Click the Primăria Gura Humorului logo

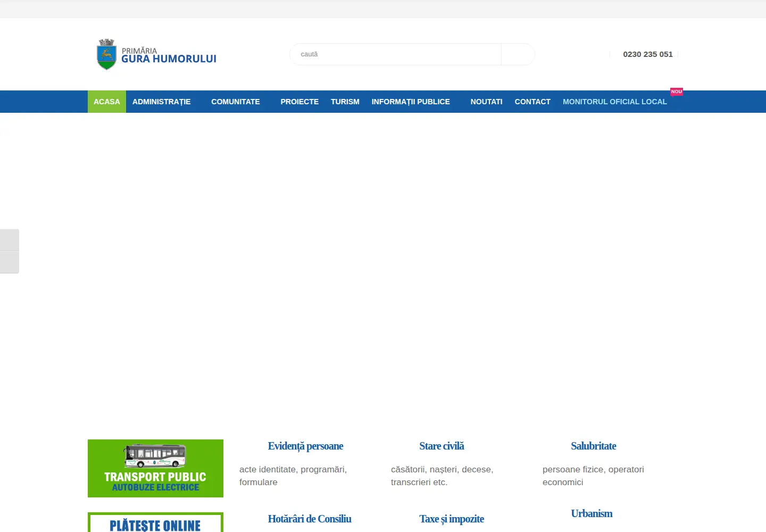coord(156,54)
